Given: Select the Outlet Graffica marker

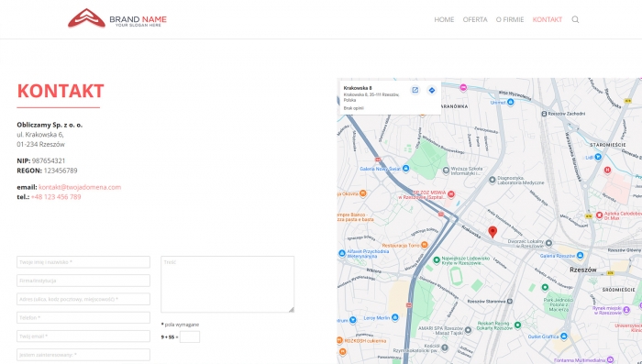Looking at the screenshot, I should (x=564, y=336).
